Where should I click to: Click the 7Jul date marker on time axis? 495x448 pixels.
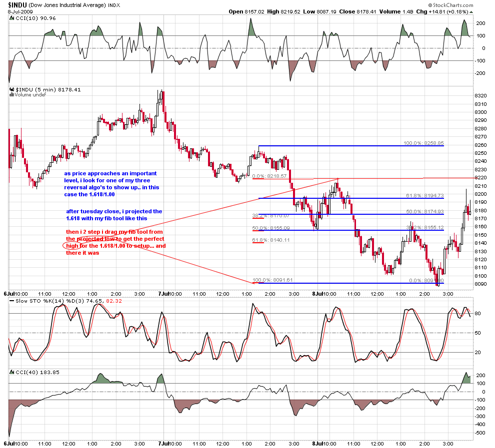164,294
